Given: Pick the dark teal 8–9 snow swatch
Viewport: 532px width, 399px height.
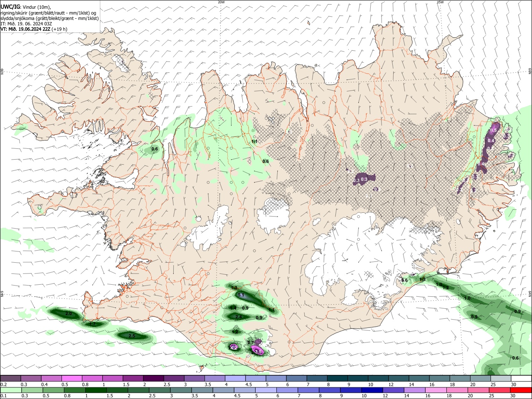Looking at the screenshot, I should (337, 378).
